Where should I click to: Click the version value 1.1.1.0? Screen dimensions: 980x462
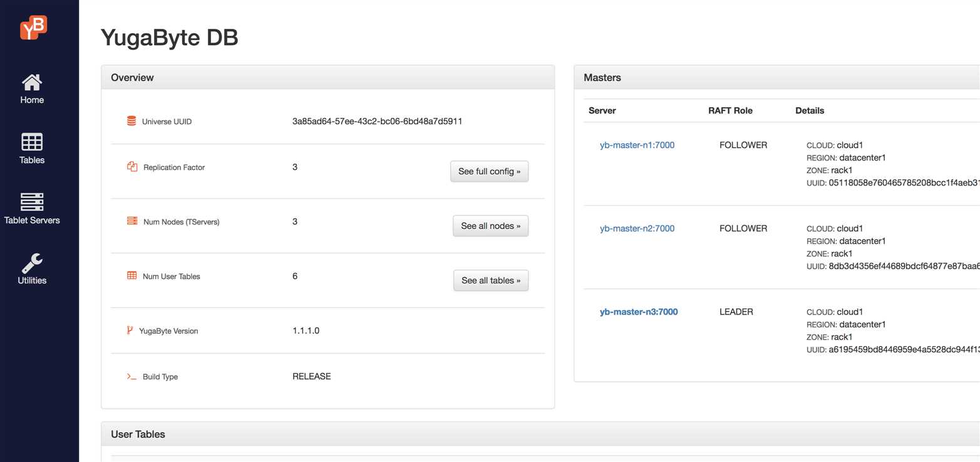pyautogui.click(x=306, y=330)
